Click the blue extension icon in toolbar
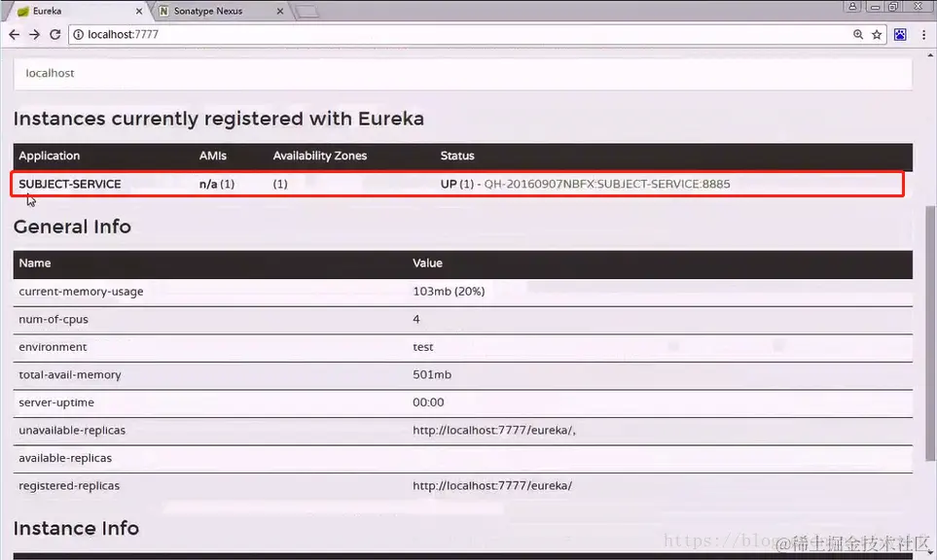This screenshot has height=560, width=937. pyautogui.click(x=900, y=35)
